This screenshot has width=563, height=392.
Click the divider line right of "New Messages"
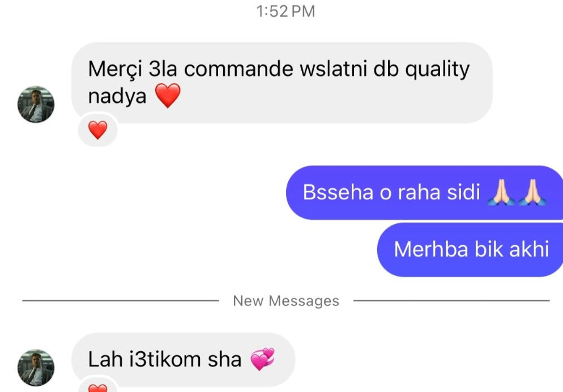[x=451, y=300]
